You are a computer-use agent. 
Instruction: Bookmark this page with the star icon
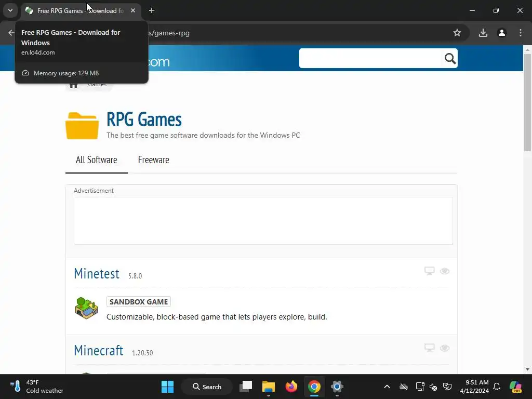457,33
